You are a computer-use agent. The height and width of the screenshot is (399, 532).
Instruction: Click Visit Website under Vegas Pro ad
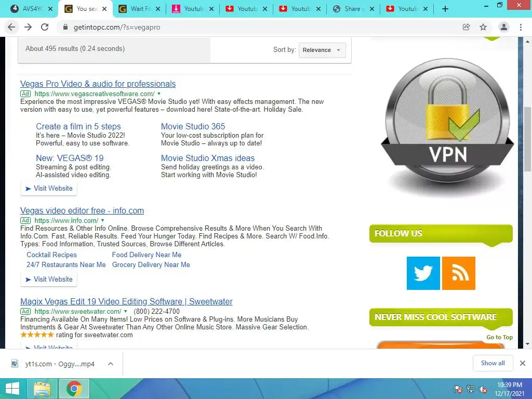tap(49, 188)
